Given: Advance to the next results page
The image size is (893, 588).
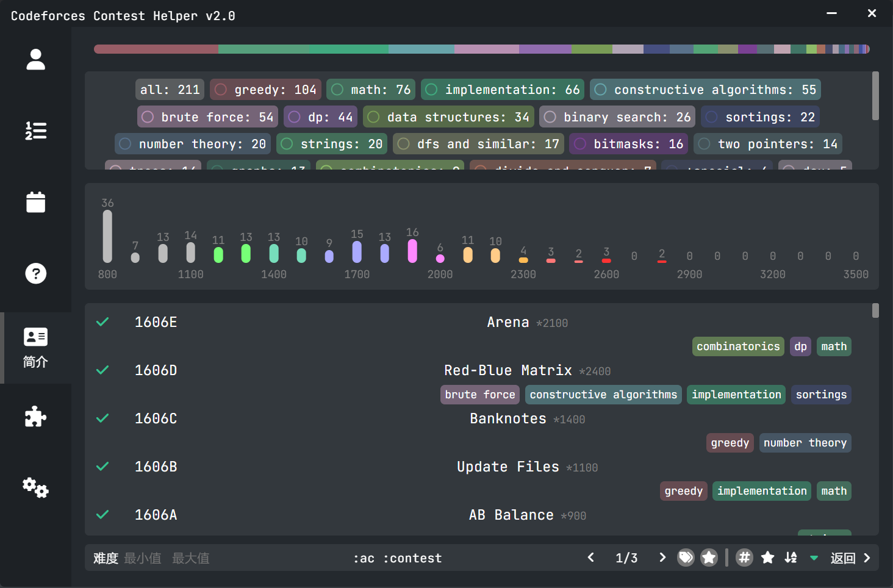Looking at the screenshot, I should click(662, 557).
